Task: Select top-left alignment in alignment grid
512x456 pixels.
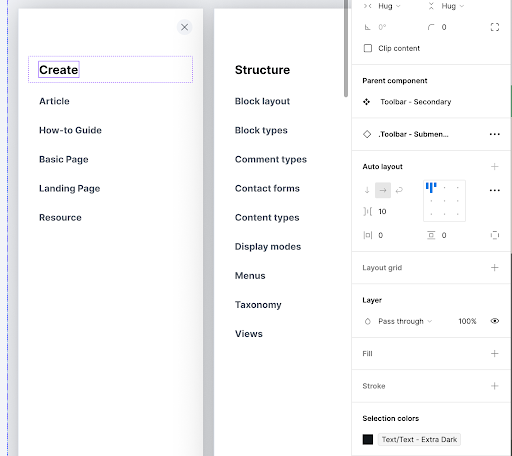Action: coord(431,188)
